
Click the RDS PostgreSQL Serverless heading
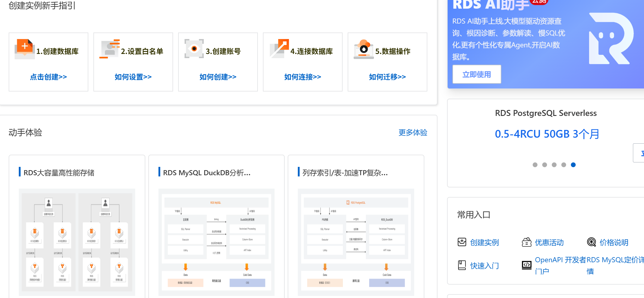[546, 113]
